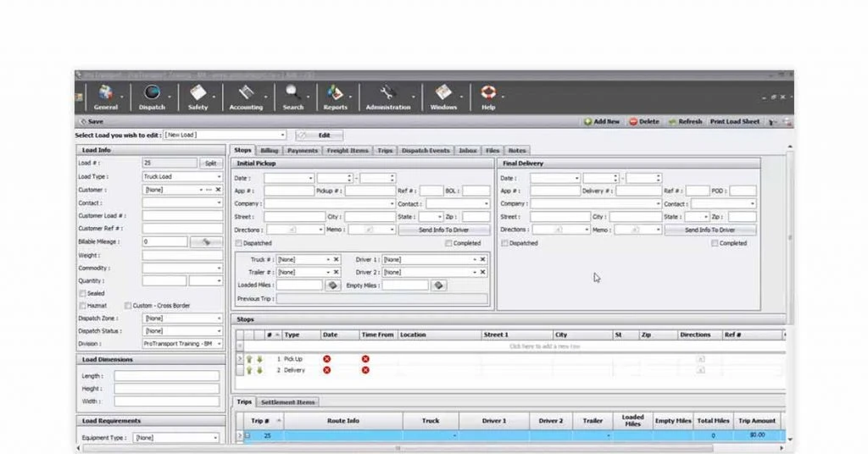Click the Print Load Sheet button
The height and width of the screenshot is (454, 868).
click(734, 122)
